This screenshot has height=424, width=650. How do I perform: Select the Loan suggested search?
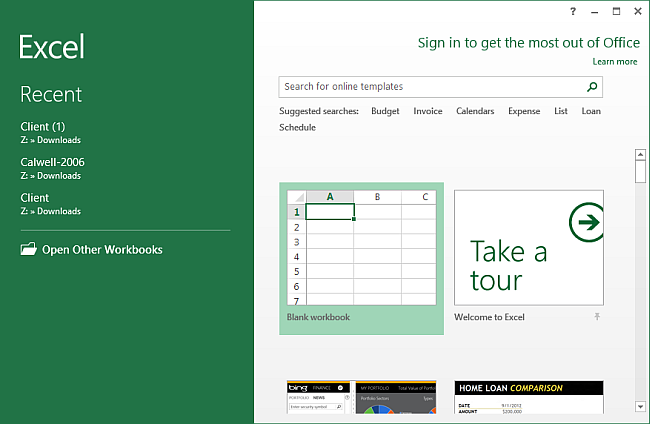(x=591, y=111)
